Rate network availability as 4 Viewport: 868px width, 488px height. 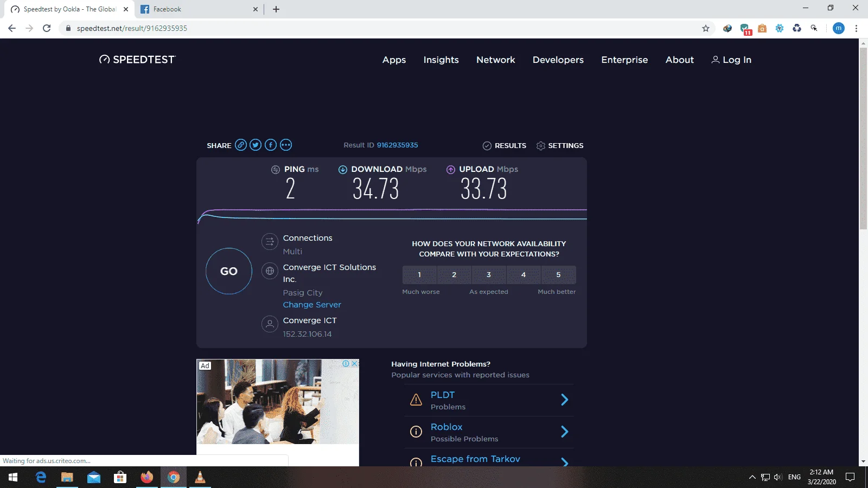point(524,275)
